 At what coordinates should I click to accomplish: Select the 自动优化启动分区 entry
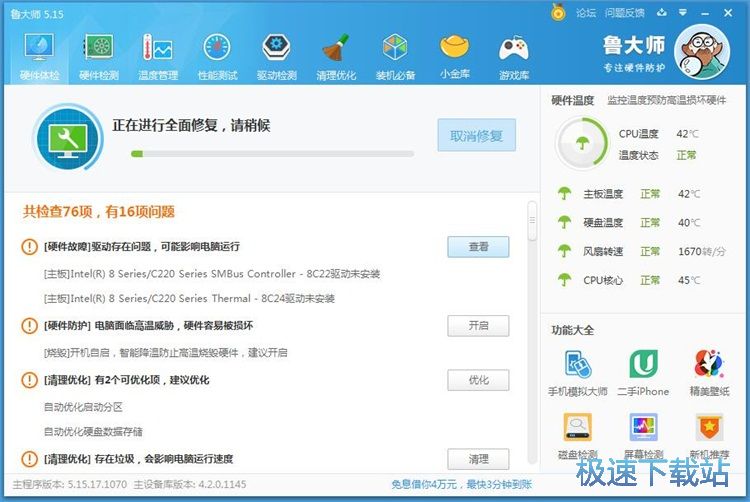tap(83, 407)
